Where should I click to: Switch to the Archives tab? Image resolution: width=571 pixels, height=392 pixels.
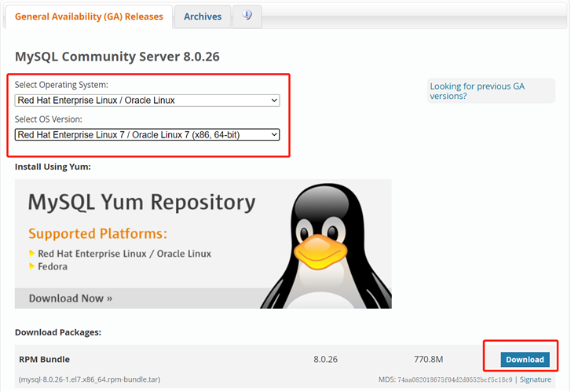[x=203, y=16]
